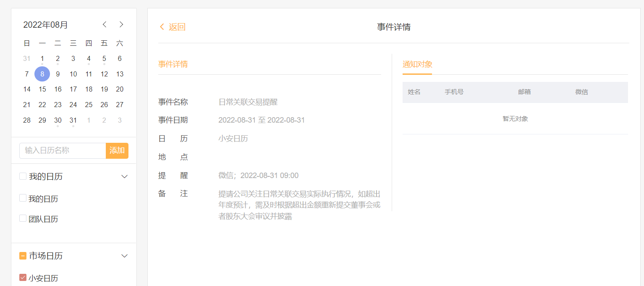644x286 pixels.
Task: Select August 4 in calendar
Action: tap(89, 58)
